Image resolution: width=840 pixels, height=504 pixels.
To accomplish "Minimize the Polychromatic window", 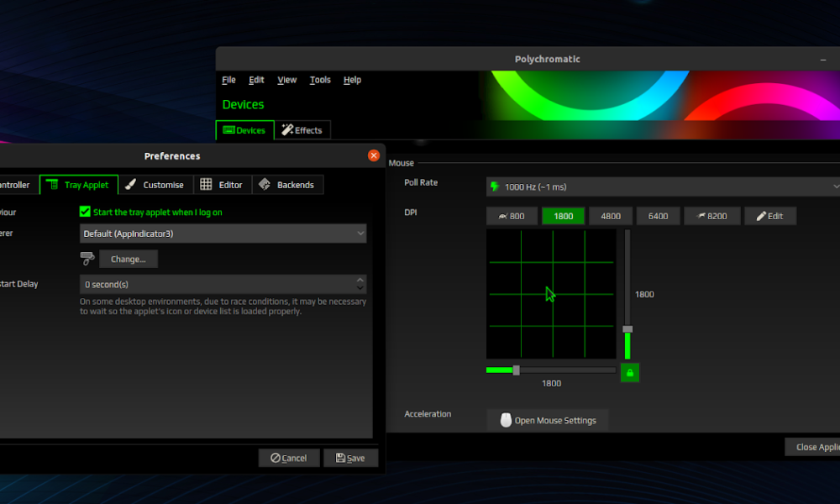I will click(x=823, y=60).
